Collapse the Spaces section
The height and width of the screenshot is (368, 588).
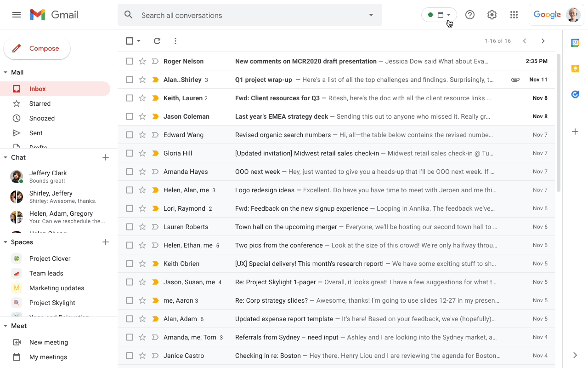point(6,242)
